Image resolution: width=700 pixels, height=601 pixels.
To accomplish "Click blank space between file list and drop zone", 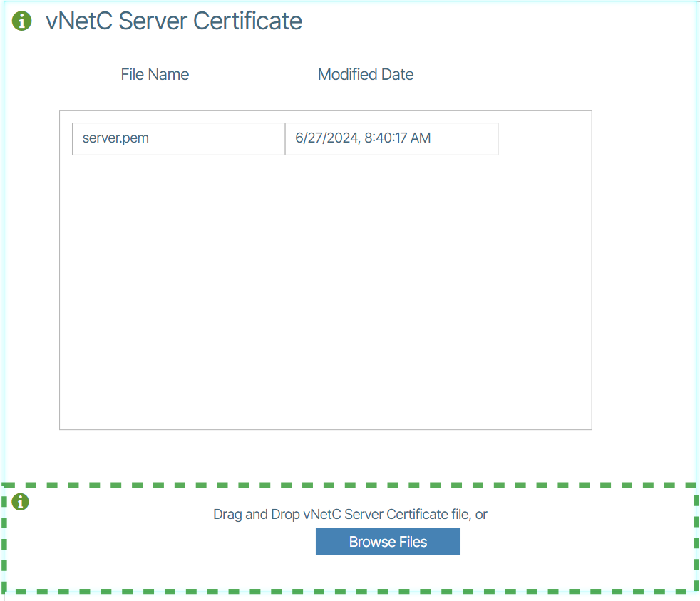I will (325, 456).
